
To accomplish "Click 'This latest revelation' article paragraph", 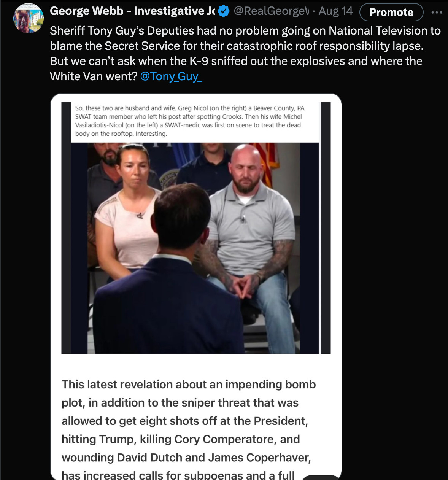I will pos(189,430).
